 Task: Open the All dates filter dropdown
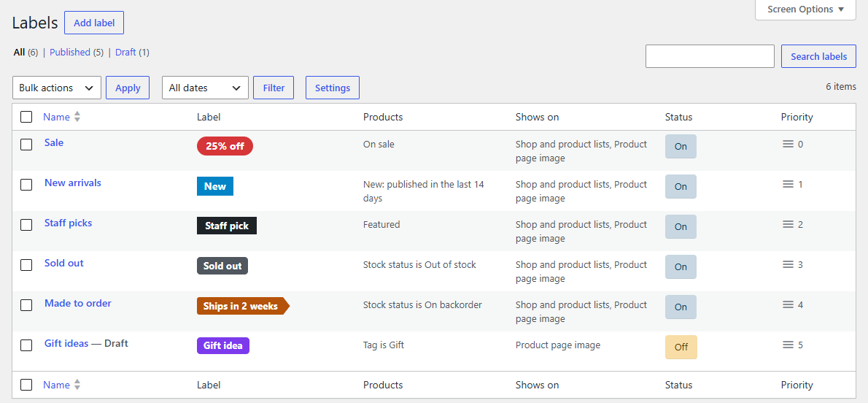tap(205, 88)
